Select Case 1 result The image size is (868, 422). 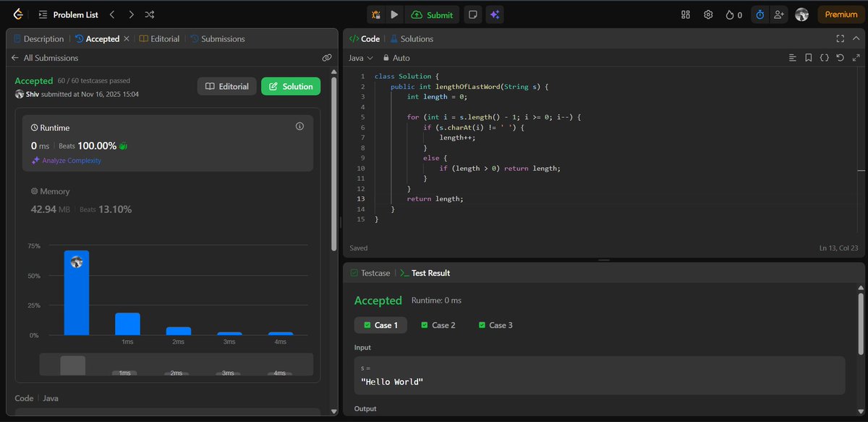point(380,325)
